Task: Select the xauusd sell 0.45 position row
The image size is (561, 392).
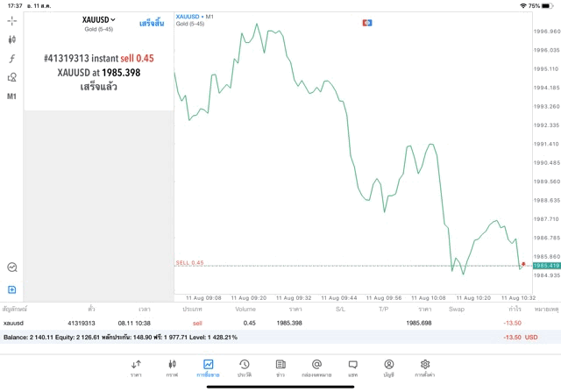Action: pos(263,323)
